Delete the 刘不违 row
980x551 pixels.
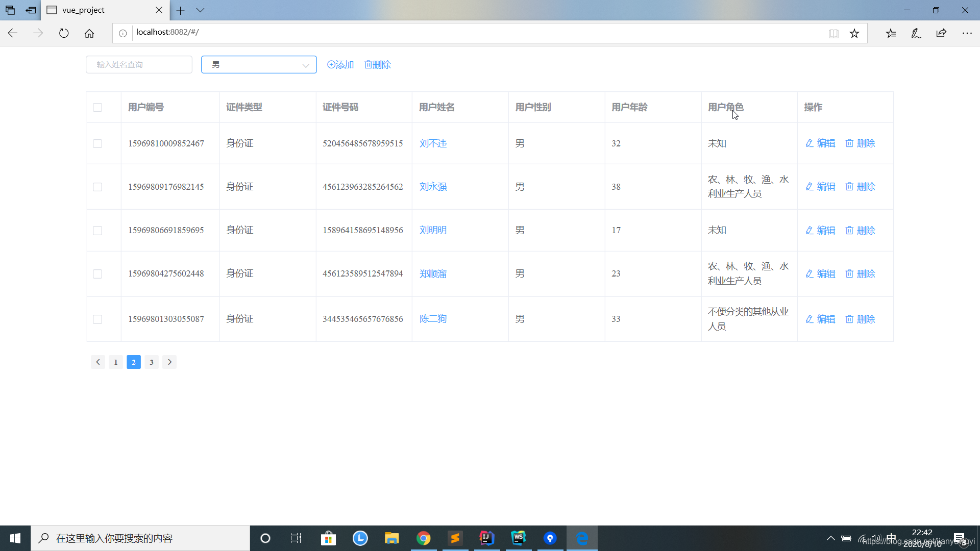tap(860, 143)
